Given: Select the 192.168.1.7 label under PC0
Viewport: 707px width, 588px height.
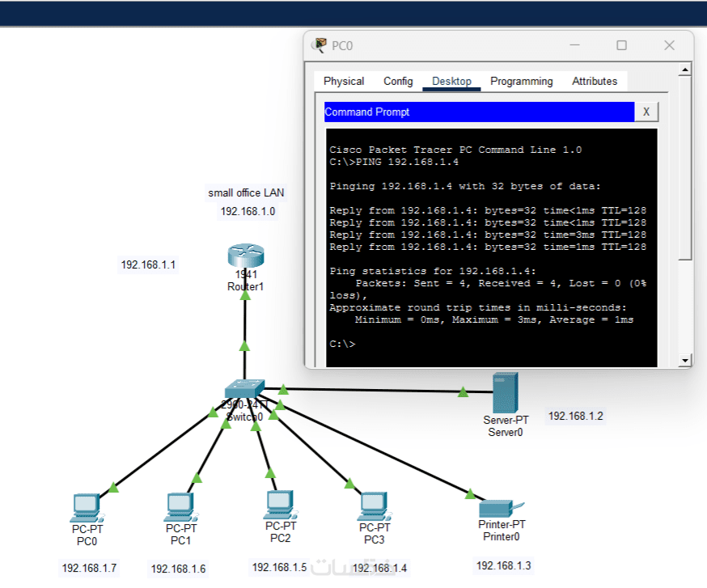Looking at the screenshot, I should tap(89, 568).
